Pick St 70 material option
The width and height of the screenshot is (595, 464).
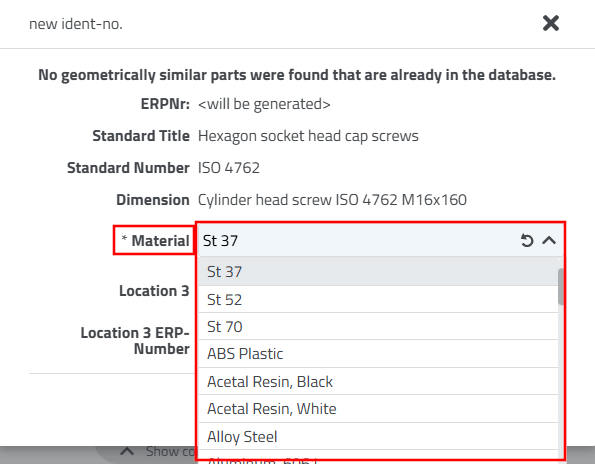click(x=378, y=327)
